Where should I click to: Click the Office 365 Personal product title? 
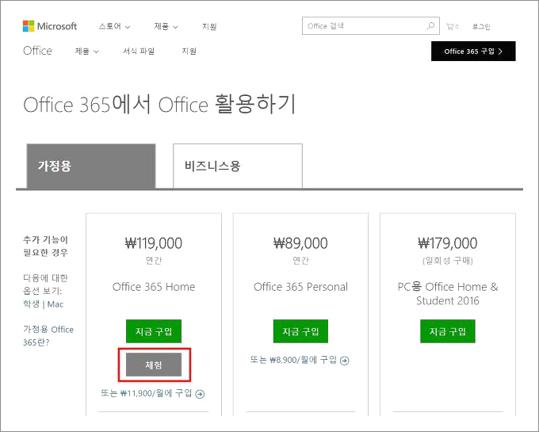[x=300, y=287]
